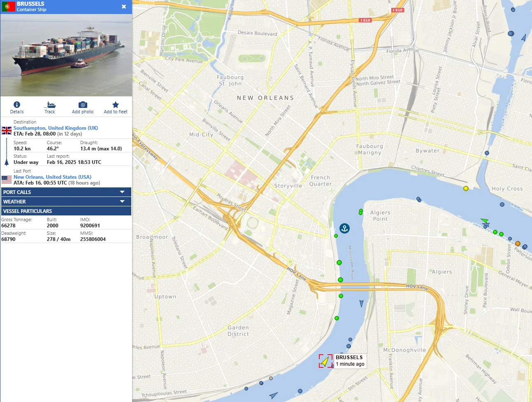Click the Portugal flag icon in header

[8, 7]
